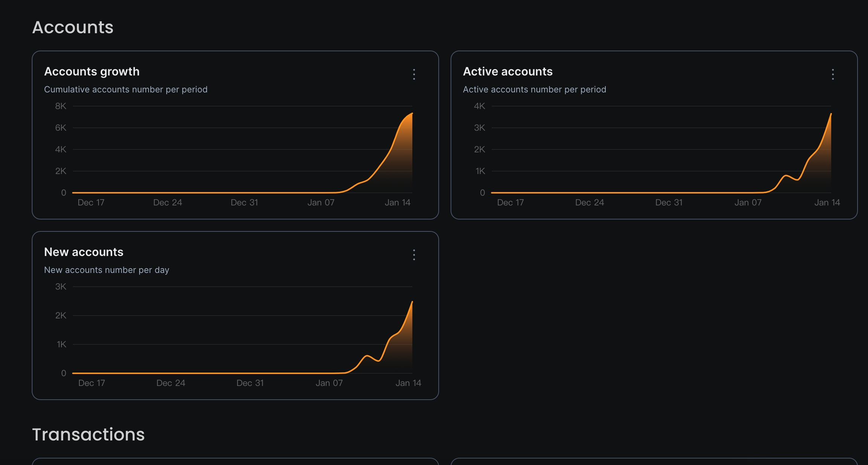Click the Active accounts chart title
868x465 pixels.
[x=507, y=72]
